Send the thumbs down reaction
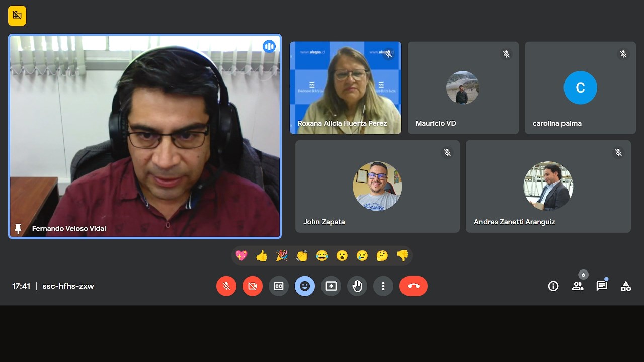Viewport: 644px width, 362px height. click(403, 256)
